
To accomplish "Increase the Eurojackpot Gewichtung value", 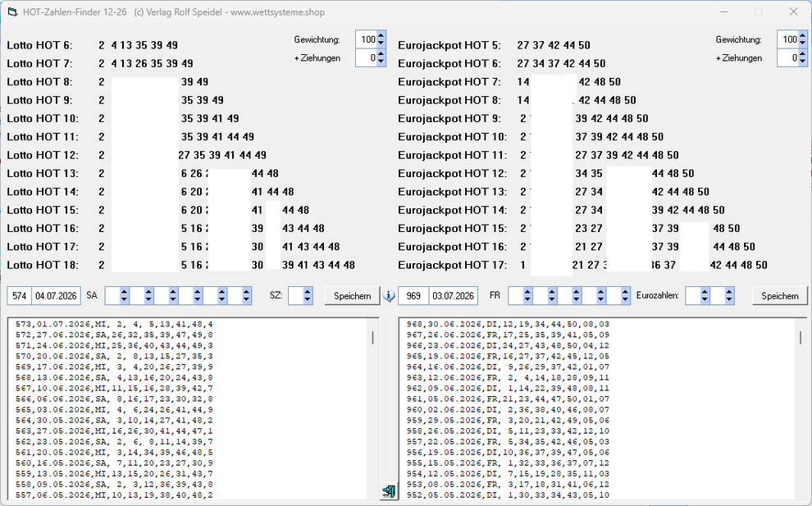I will coord(803,36).
